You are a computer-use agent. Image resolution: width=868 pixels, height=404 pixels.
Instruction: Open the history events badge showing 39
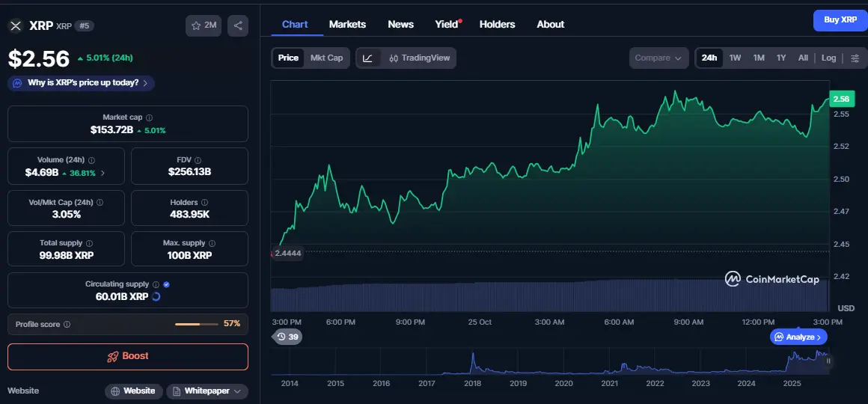pyautogui.click(x=287, y=337)
